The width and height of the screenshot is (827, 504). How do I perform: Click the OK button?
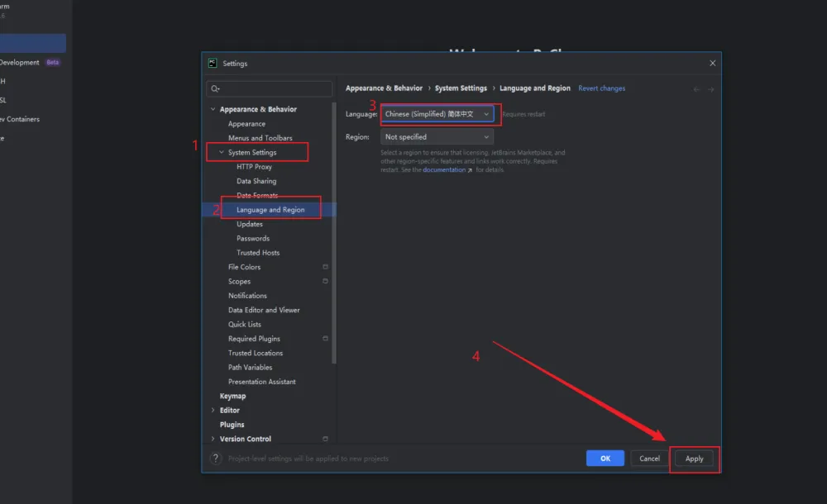605,458
